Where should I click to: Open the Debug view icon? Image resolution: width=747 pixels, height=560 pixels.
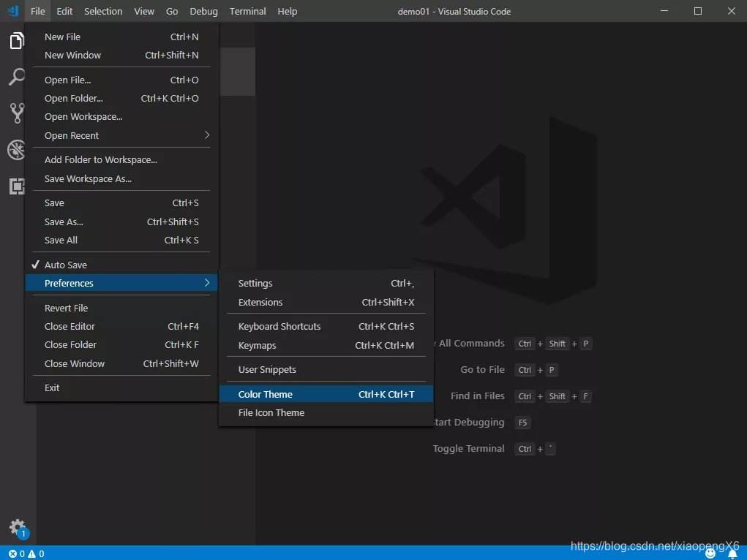coord(17,150)
